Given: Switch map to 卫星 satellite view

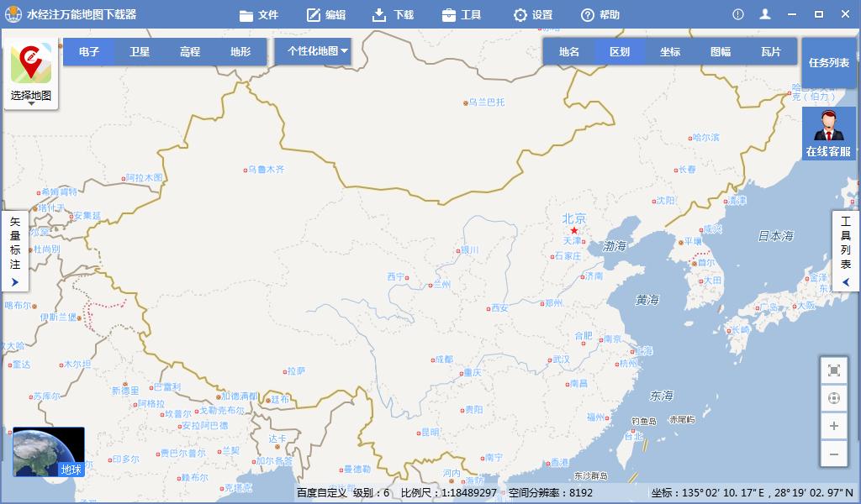Looking at the screenshot, I should coord(138,51).
